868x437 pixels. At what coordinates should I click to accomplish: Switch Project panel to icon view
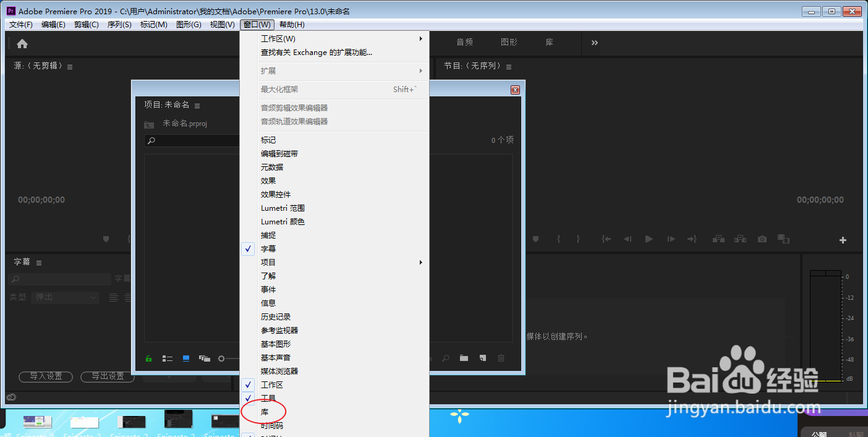click(x=186, y=359)
